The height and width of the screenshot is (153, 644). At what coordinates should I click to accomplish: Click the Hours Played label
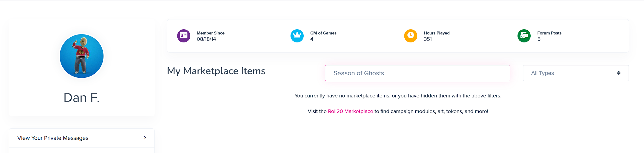point(436,33)
